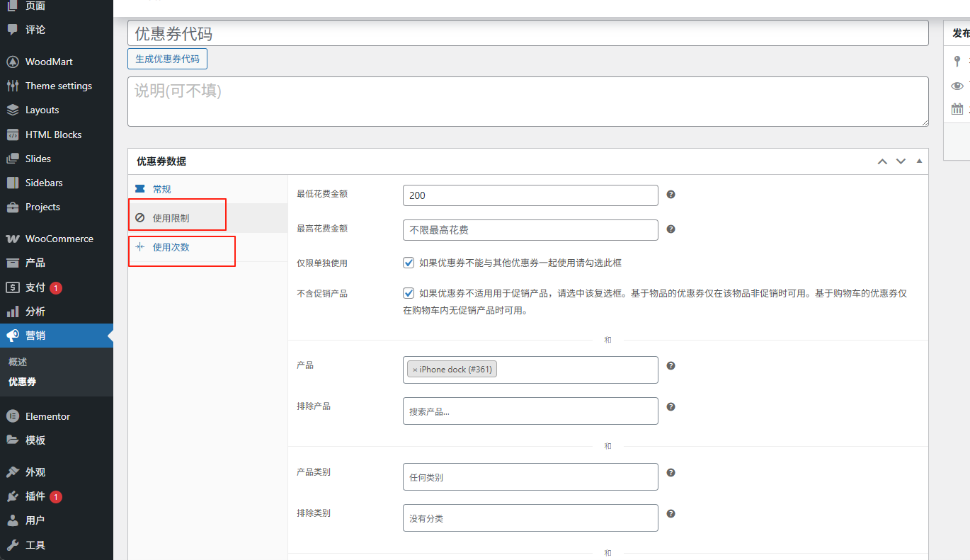Viewport: 970px width, 560px height.
Task: Open the 产品类别 selection box
Action: tap(530, 477)
